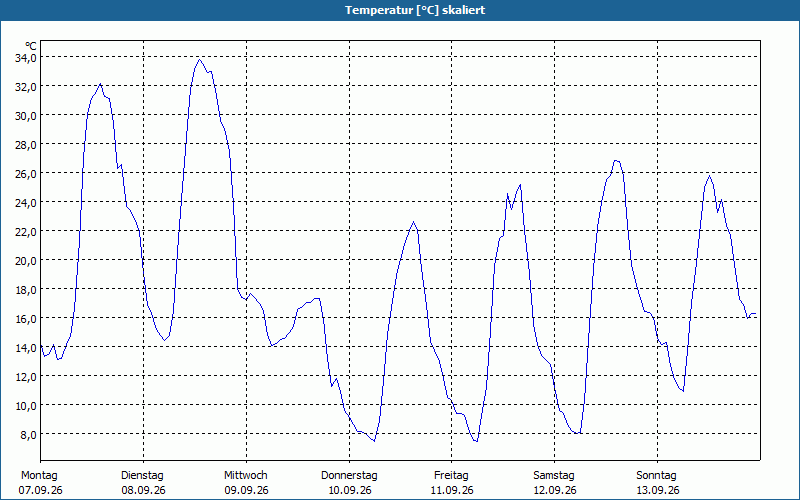Click the date 09.09.26

(246, 490)
